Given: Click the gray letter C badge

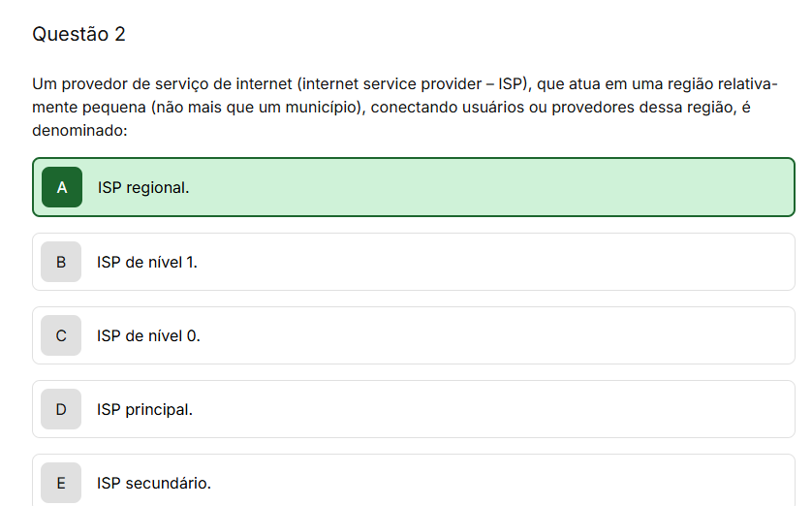Looking at the screenshot, I should pyautogui.click(x=61, y=335).
